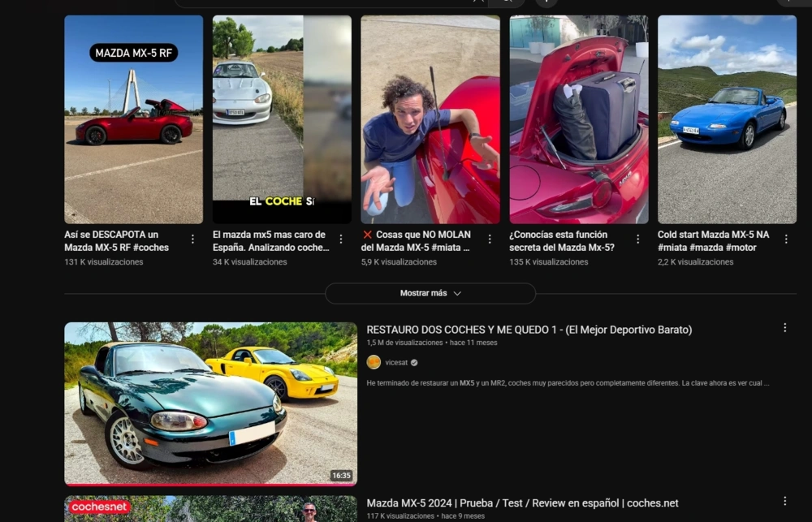Image resolution: width=812 pixels, height=522 pixels.
Task: Open three-dot menu for "Cold start Mazda MX-5 NA"
Action: [786, 239]
